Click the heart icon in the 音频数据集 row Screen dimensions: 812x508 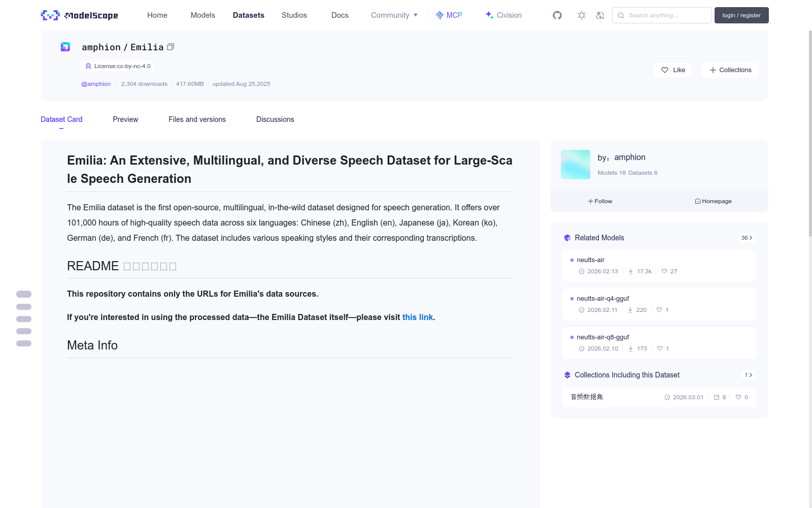[x=738, y=397]
